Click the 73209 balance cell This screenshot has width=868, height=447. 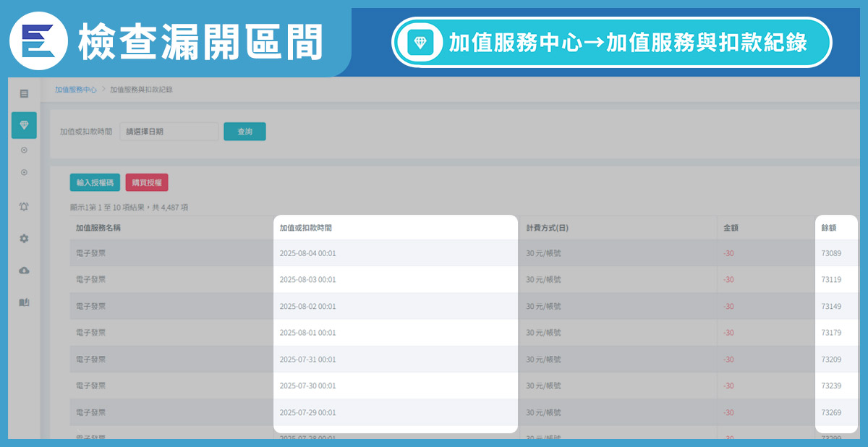pos(831,359)
